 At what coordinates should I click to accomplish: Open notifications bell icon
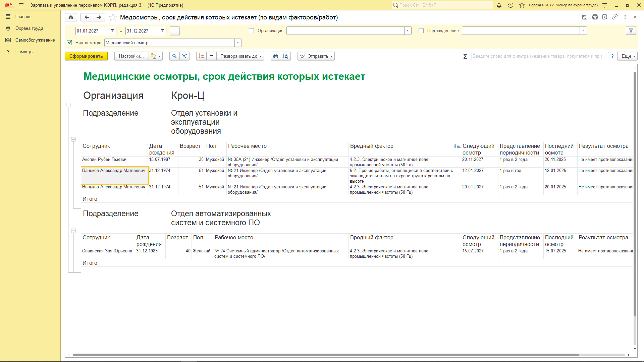coord(499,5)
